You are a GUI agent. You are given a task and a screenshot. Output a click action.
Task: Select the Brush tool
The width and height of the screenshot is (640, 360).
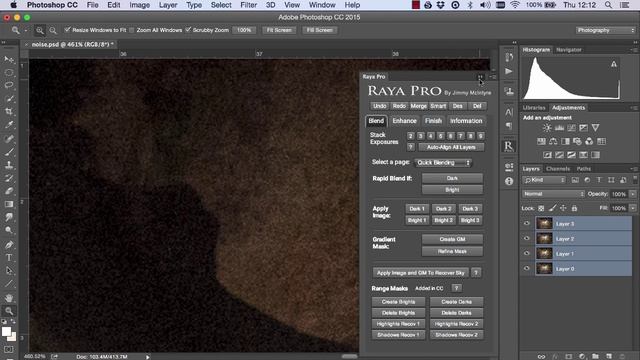[9, 152]
